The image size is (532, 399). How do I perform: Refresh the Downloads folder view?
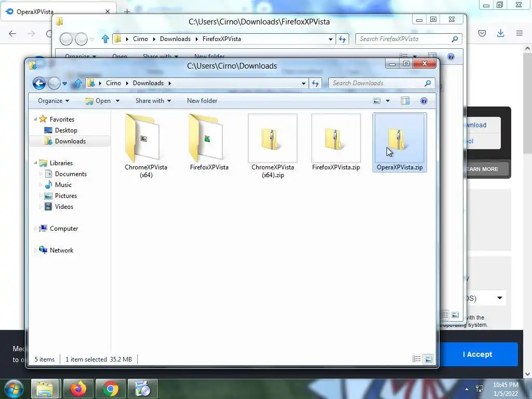pos(315,83)
